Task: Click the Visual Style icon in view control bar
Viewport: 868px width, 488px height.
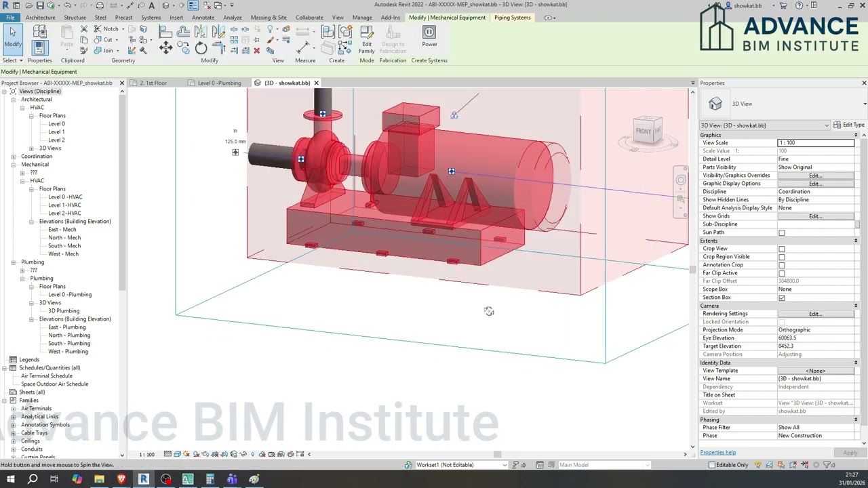Action: click(x=177, y=454)
